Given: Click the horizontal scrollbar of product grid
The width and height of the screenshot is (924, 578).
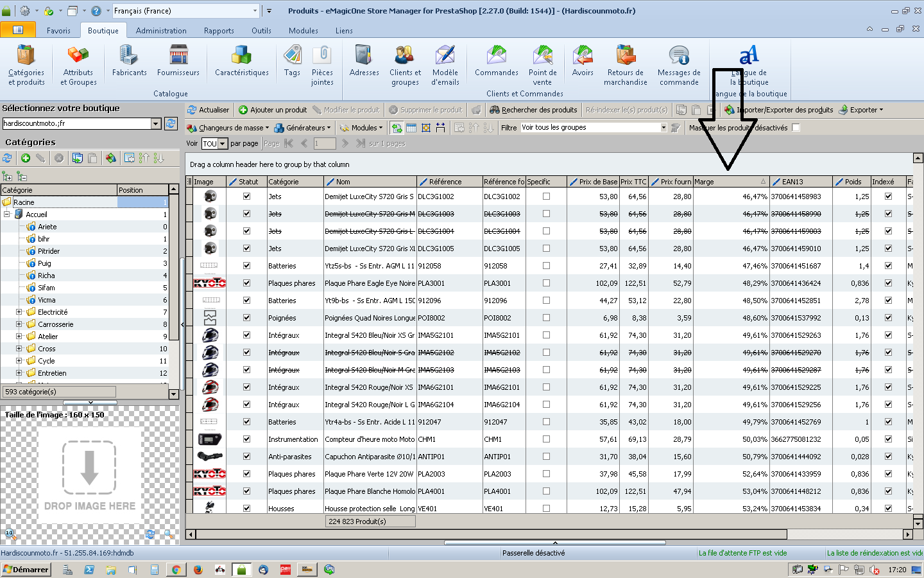Looking at the screenshot, I should coord(492,534).
